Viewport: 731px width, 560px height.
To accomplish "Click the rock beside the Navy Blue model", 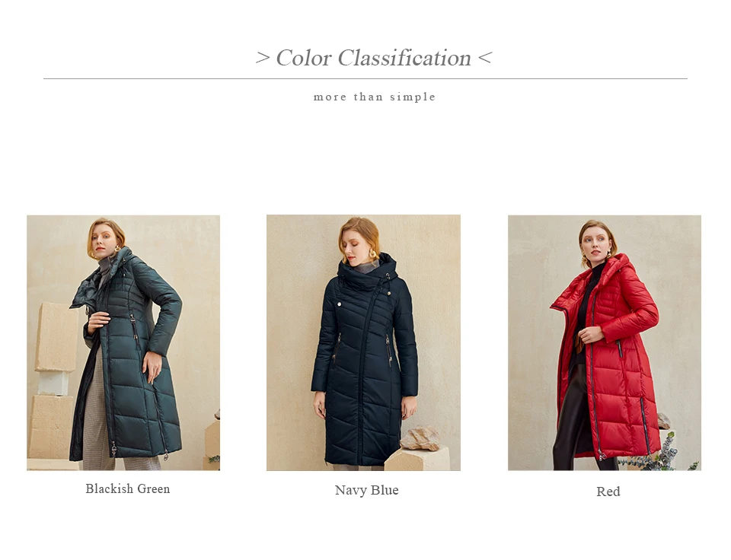I will click(420, 439).
